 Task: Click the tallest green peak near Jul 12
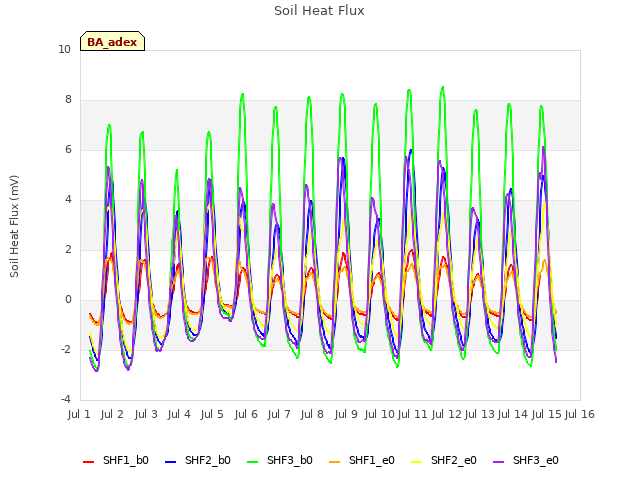pos(443,87)
